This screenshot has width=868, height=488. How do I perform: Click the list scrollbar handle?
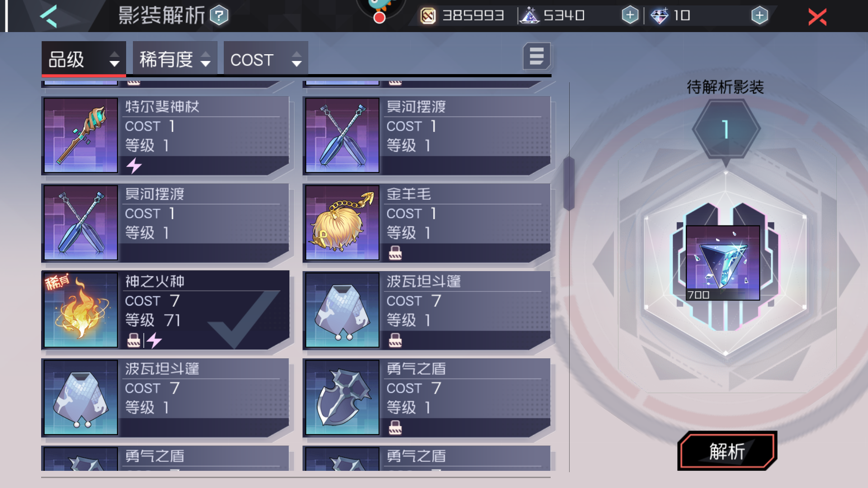point(569,183)
